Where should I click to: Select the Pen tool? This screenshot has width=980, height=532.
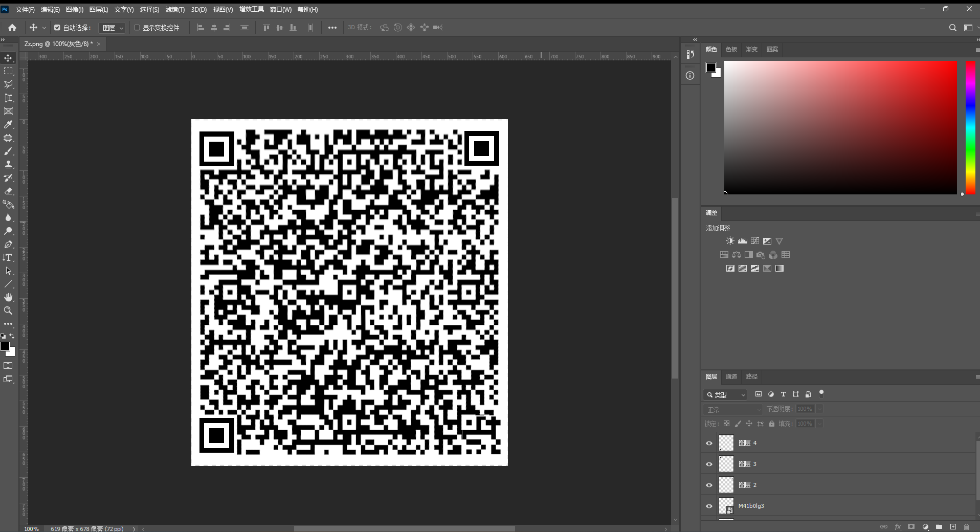(8, 244)
